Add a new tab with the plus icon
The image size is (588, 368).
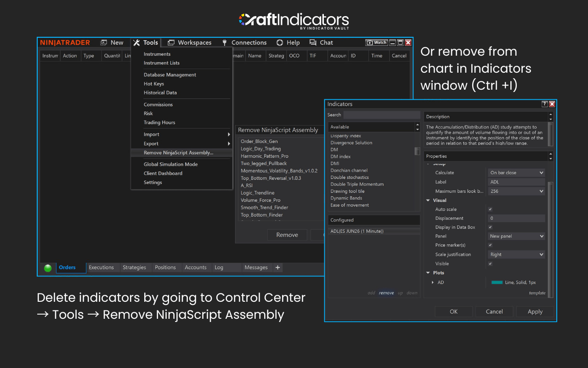[x=277, y=267]
